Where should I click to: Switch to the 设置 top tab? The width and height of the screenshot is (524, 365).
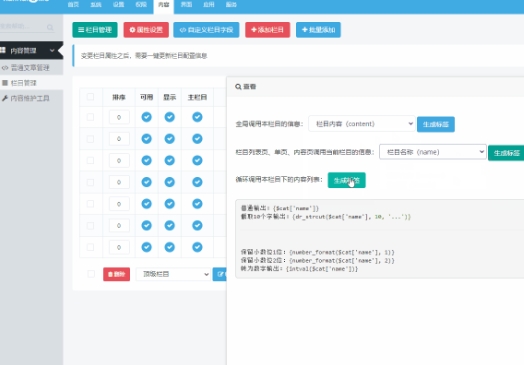click(x=118, y=5)
